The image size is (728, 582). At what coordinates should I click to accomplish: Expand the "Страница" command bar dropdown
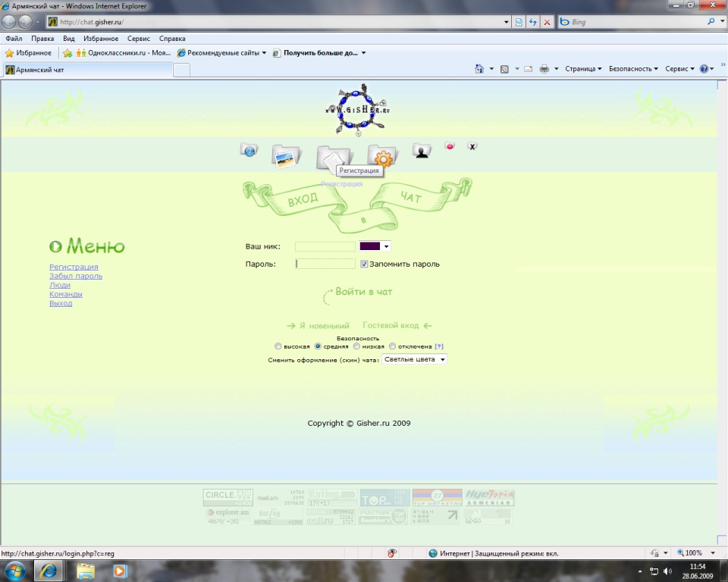582,69
